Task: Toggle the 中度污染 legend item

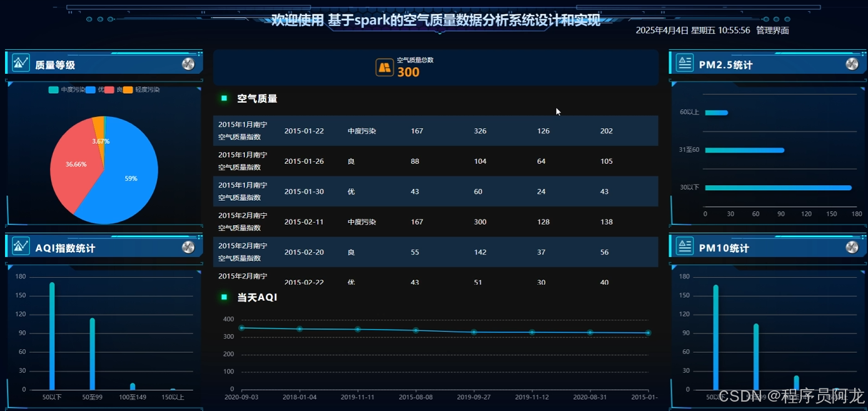Action: point(67,90)
